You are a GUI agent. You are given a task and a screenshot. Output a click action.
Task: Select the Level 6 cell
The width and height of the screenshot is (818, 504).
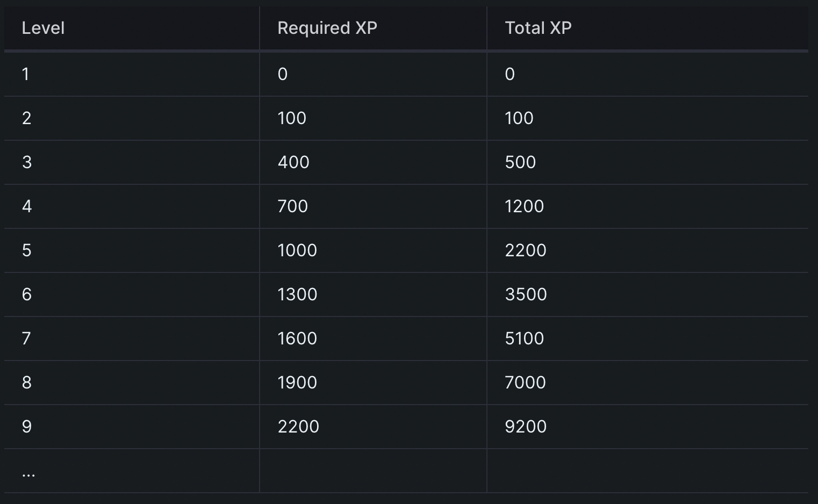[x=26, y=294]
